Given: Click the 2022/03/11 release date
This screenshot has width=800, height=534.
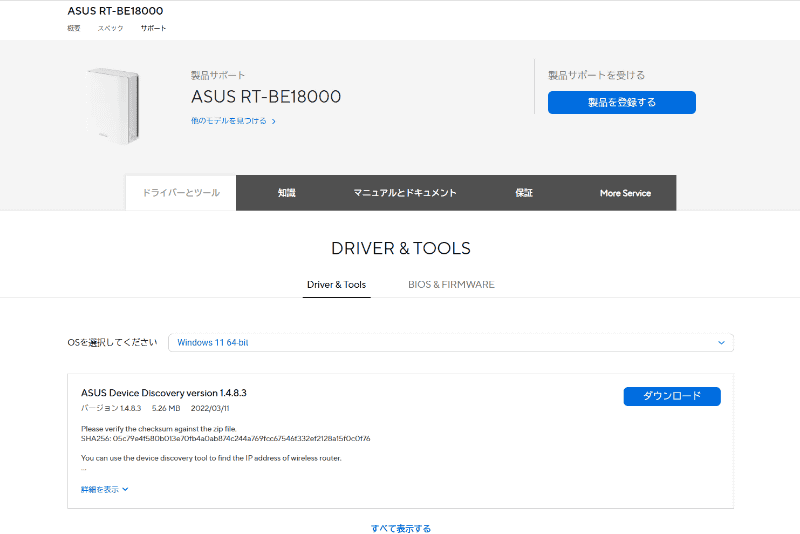Looking at the screenshot, I should click(210, 409).
